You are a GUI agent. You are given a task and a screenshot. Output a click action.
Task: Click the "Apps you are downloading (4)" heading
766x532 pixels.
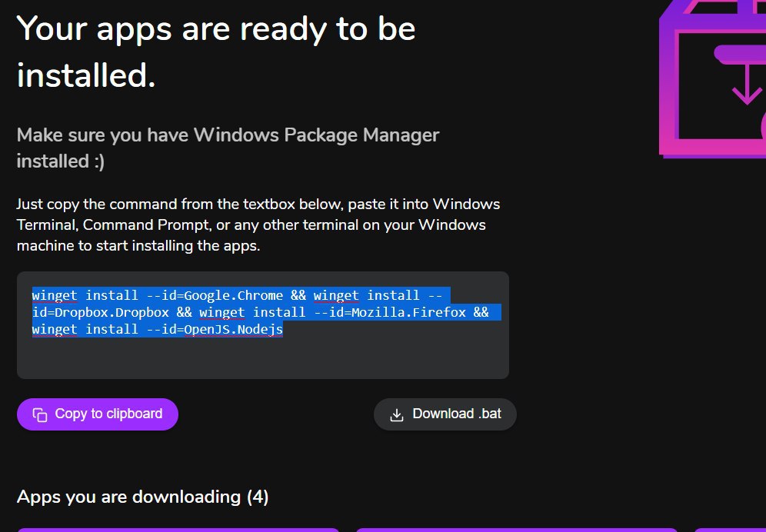(x=142, y=497)
